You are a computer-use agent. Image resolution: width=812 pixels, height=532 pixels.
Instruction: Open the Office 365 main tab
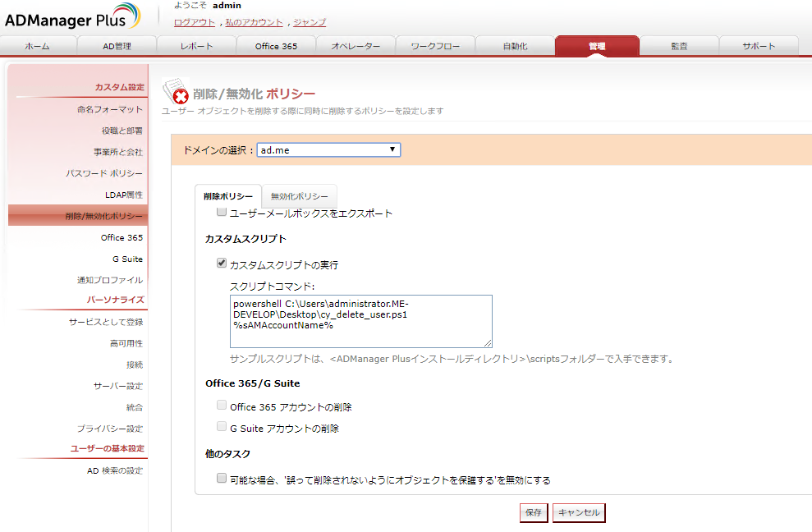pyautogui.click(x=276, y=46)
